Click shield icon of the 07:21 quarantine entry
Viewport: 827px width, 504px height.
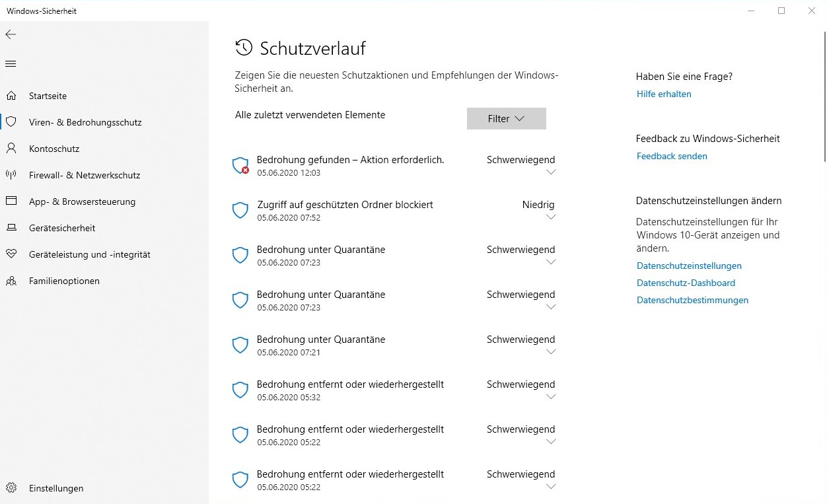[240, 345]
